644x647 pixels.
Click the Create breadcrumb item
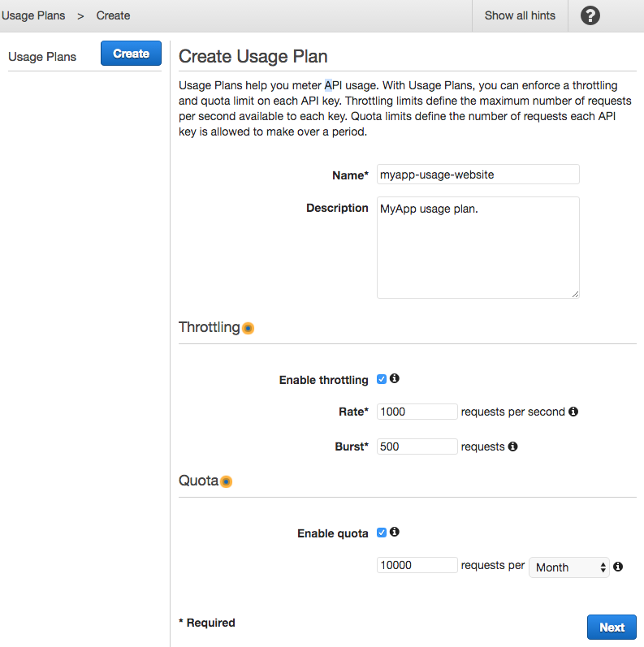tap(113, 15)
